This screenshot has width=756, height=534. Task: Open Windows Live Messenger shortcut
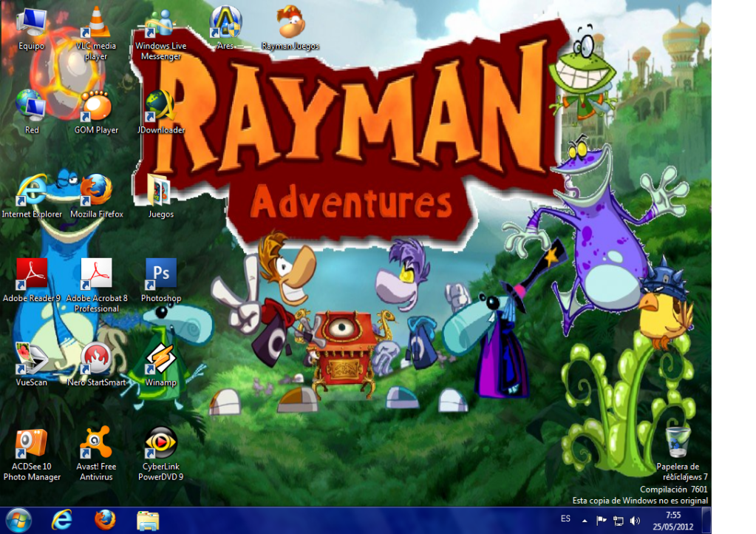tap(160, 34)
